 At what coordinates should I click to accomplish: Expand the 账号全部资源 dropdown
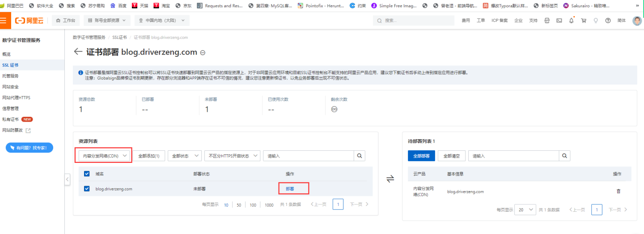tap(107, 21)
